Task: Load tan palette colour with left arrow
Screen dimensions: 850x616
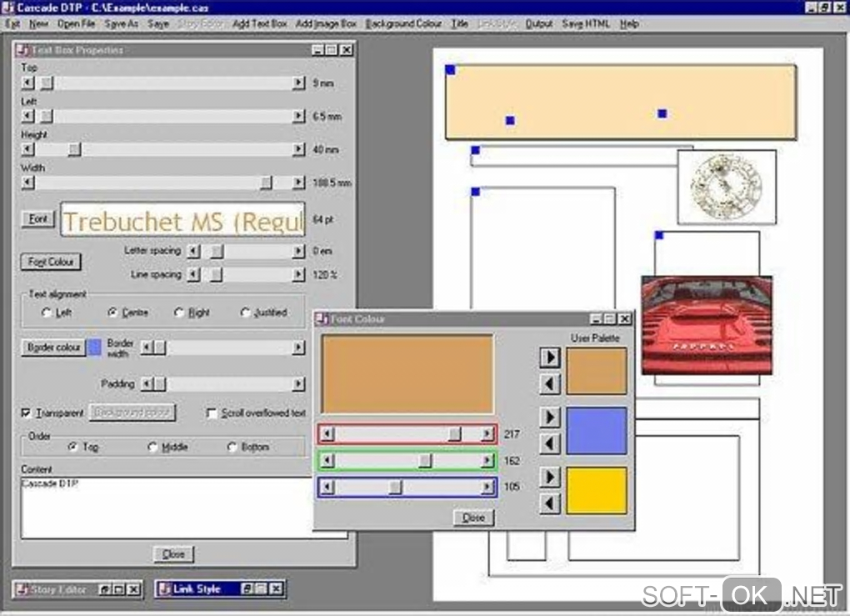Action: click(550, 384)
